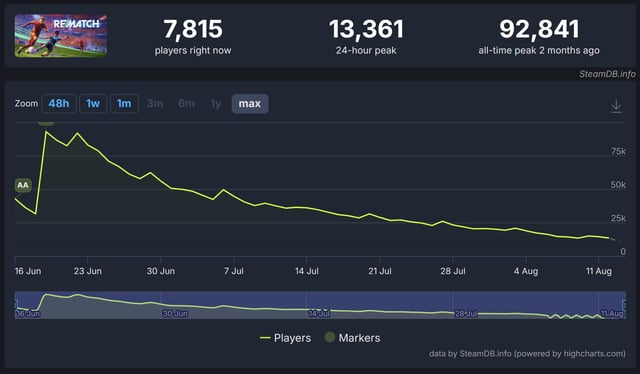This screenshot has height=374, width=640.
Task: Click the navigator range selection area
Action: [320, 305]
